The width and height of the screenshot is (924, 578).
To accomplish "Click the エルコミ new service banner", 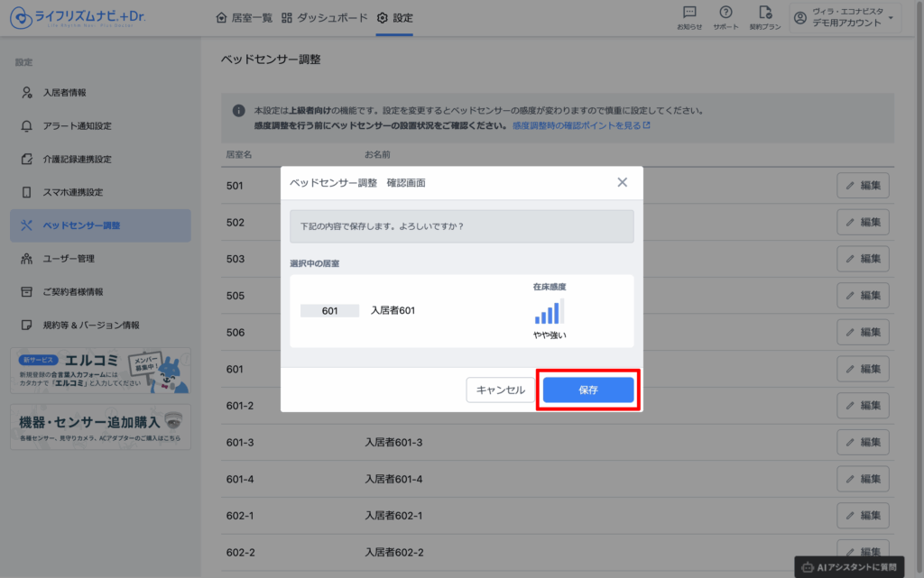I will click(100, 371).
